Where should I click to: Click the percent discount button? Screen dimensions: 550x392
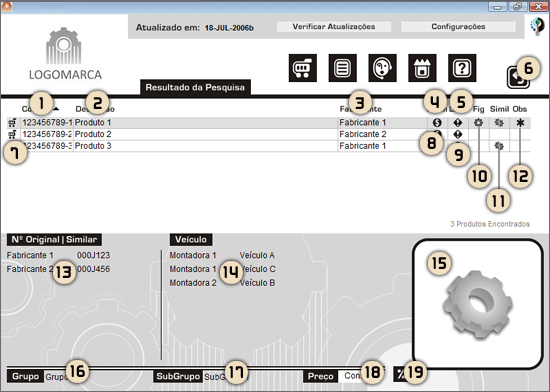click(400, 375)
